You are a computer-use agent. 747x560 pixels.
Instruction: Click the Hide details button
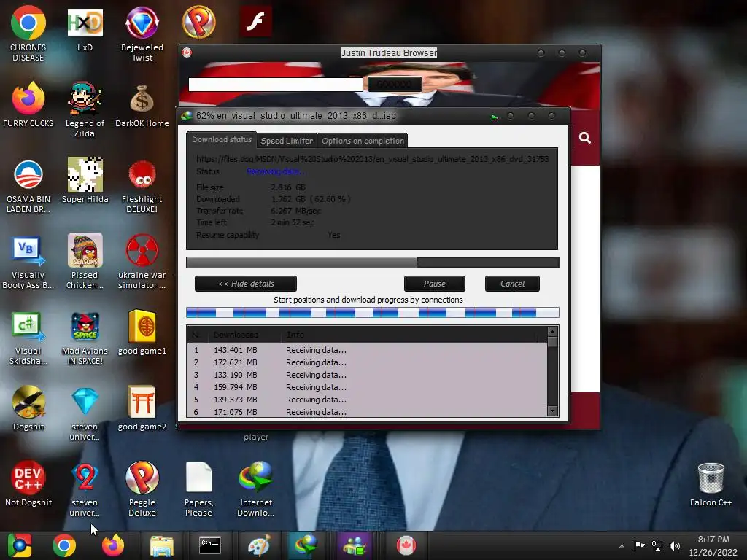point(246,284)
